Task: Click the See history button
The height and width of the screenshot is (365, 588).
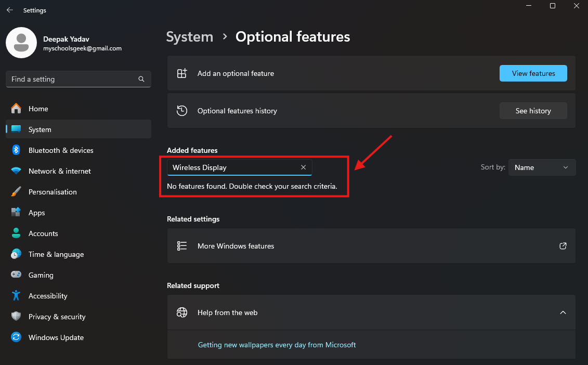Action: (533, 111)
